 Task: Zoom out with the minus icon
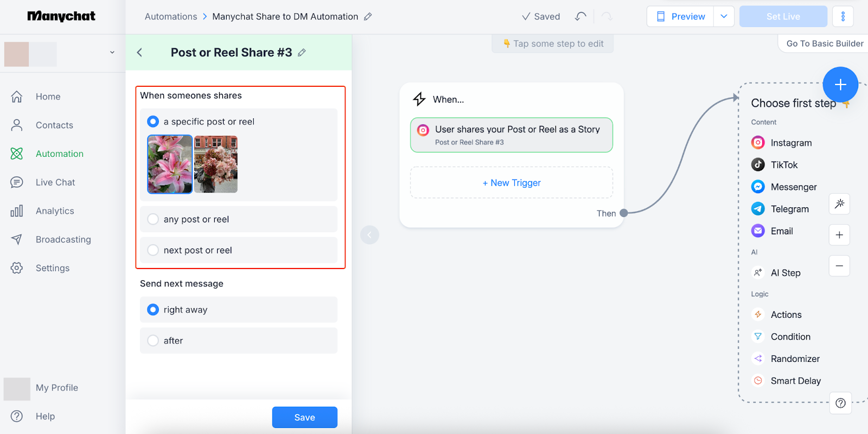839,266
